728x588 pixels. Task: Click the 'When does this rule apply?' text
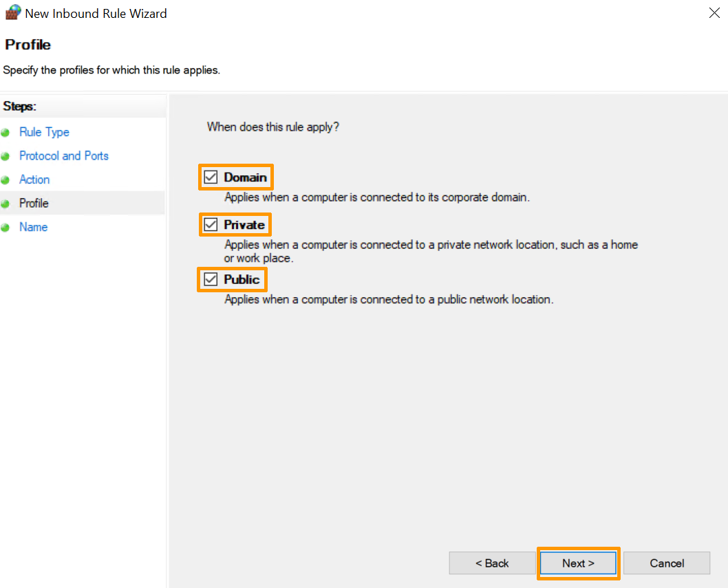[273, 127]
